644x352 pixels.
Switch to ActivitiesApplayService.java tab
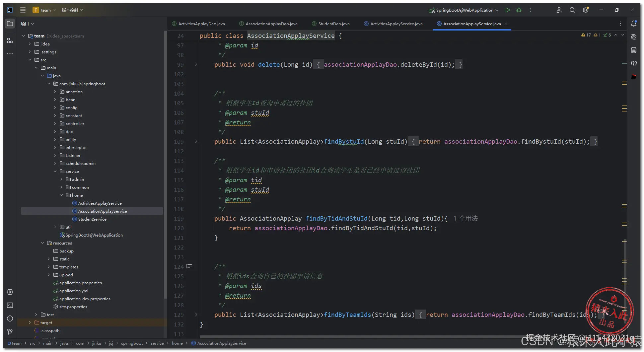click(393, 24)
